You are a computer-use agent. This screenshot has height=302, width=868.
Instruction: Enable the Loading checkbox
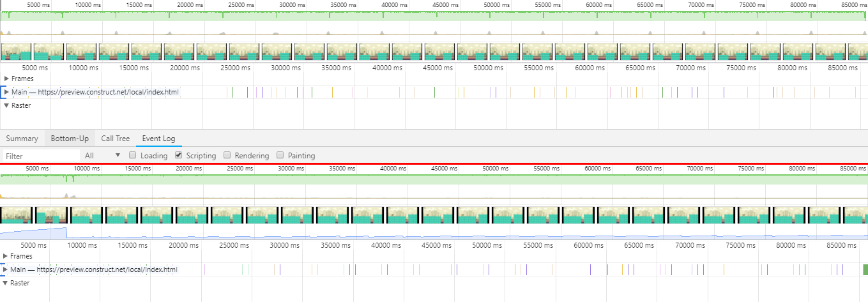[133, 155]
